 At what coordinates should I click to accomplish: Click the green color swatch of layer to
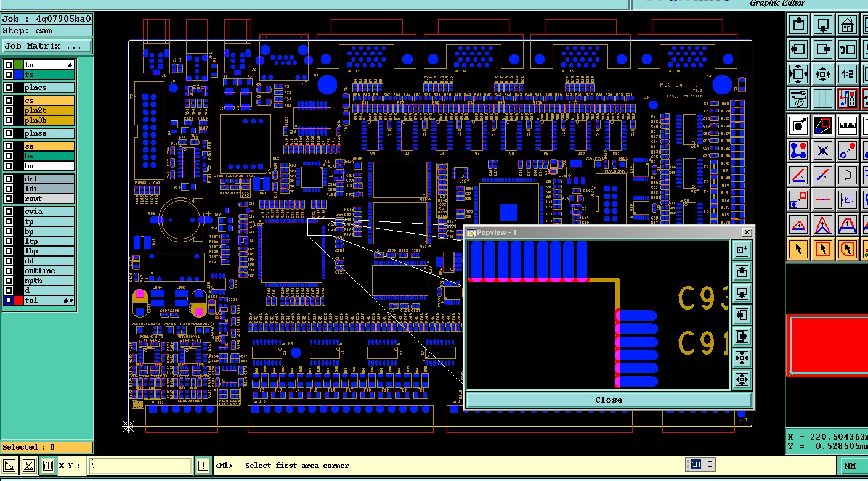(x=18, y=65)
